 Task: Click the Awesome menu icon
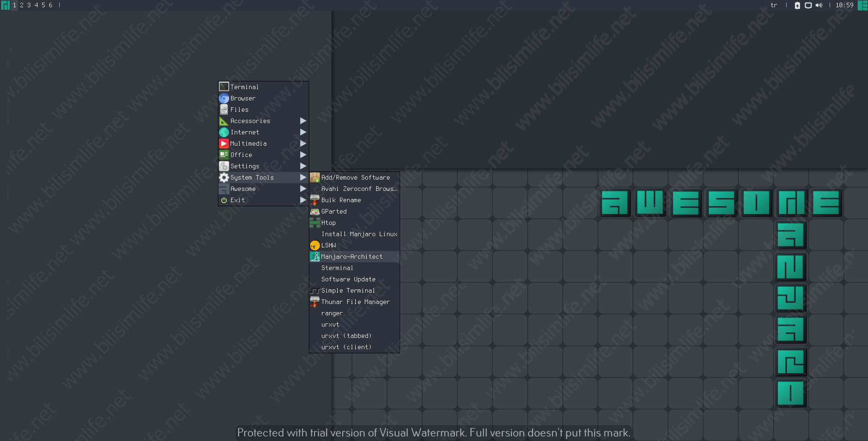coord(224,189)
